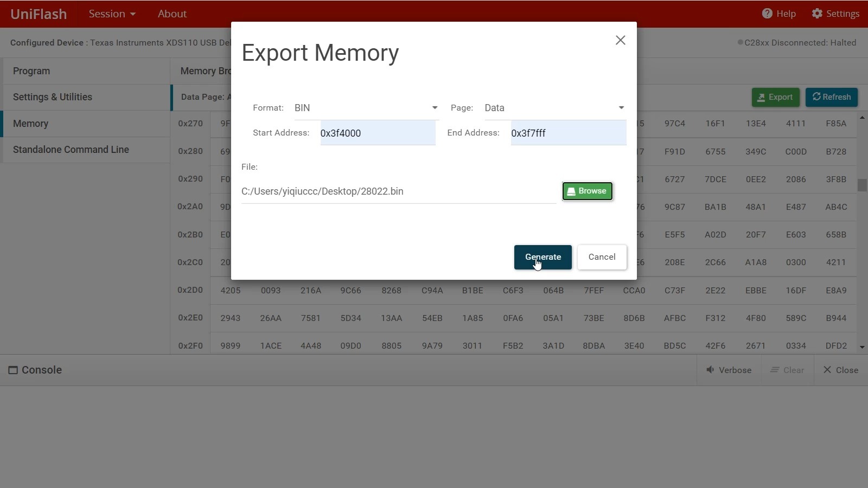The width and height of the screenshot is (868, 488).
Task: Close the Export Memory dialog via X icon
Action: tap(621, 40)
